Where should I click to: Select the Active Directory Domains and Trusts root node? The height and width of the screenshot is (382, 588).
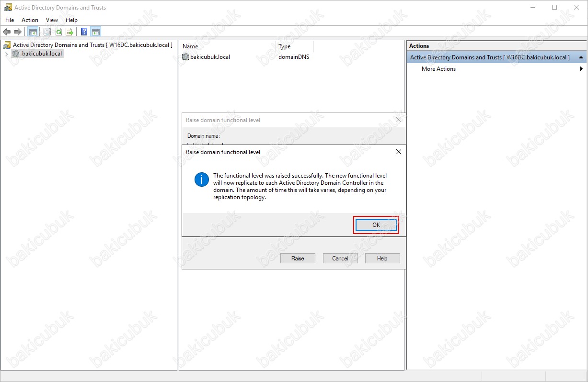click(x=92, y=45)
